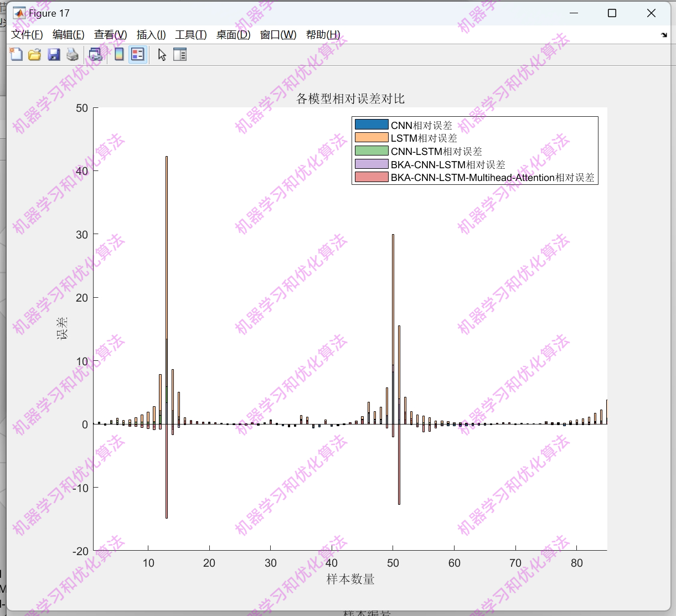This screenshot has width=676, height=616.
Task: Save the figure with the floppy icon
Action: click(54, 54)
